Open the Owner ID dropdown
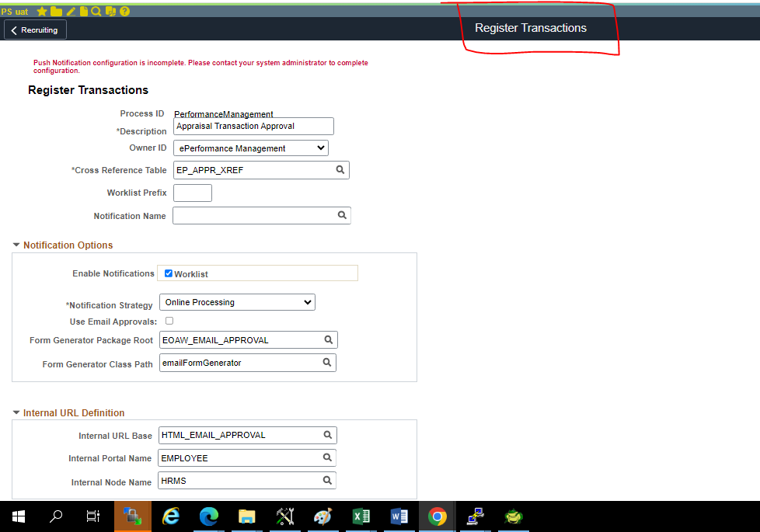This screenshot has height=532, width=760. [251, 148]
